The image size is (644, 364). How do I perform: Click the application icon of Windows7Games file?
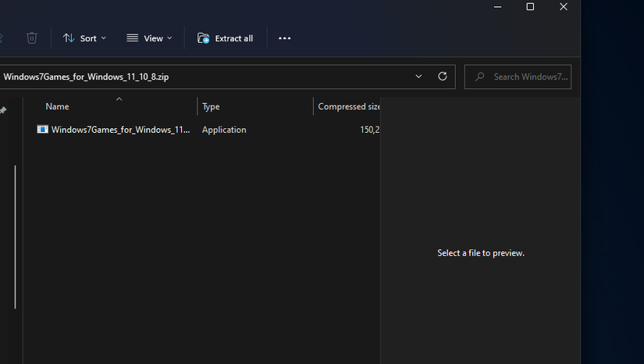(43, 130)
